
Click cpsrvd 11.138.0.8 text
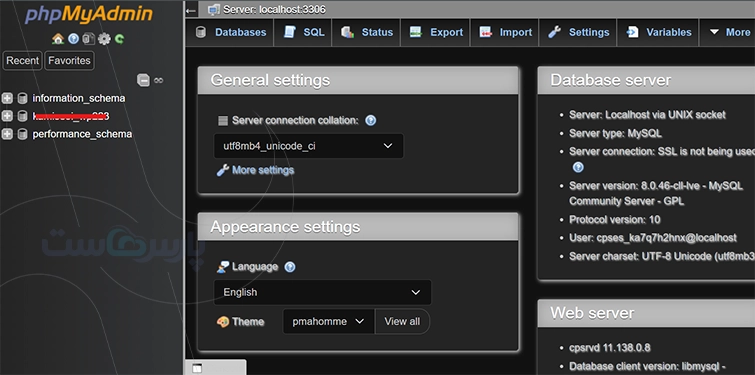(x=610, y=348)
